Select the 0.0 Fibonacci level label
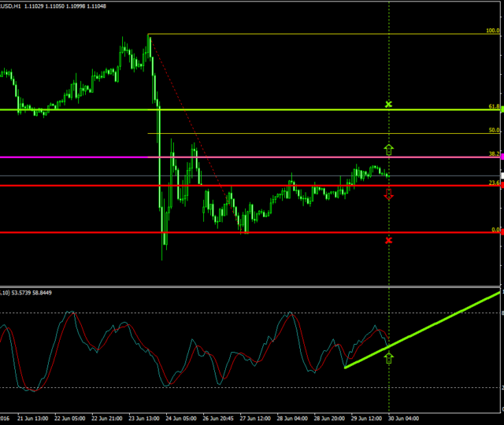 click(x=495, y=230)
